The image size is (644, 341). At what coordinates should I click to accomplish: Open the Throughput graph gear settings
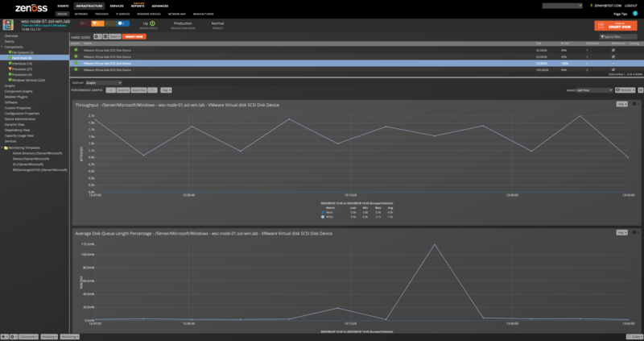(635, 104)
